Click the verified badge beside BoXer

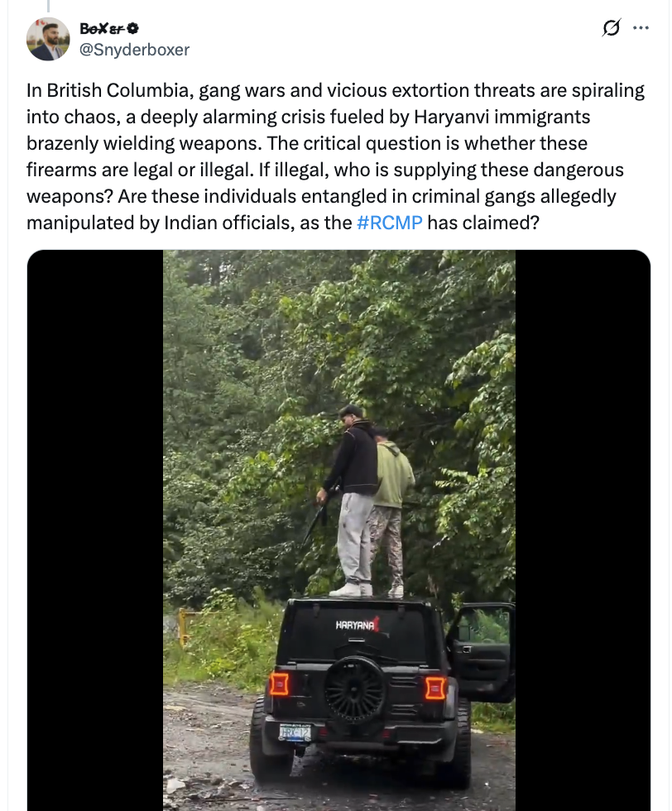click(132, 28)
